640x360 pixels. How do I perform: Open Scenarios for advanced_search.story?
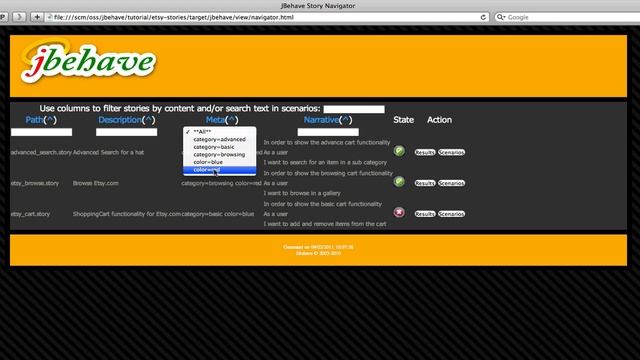[451, 152]
